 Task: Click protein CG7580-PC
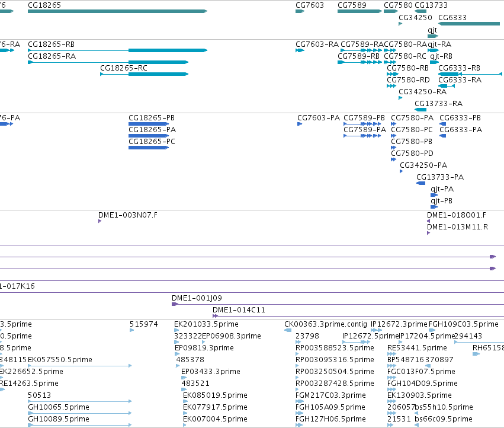coord(393,136)
